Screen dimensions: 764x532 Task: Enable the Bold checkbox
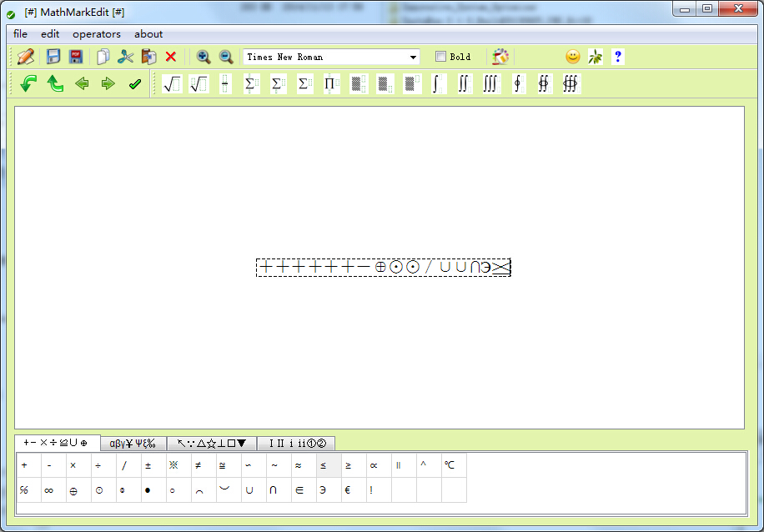pos(439,56)
